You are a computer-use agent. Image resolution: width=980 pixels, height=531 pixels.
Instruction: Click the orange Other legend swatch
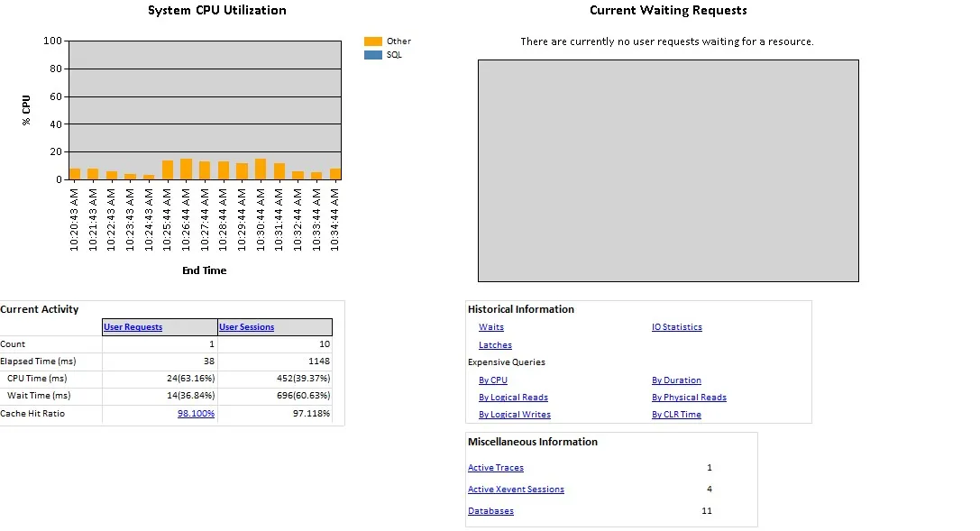coord(373,41)
